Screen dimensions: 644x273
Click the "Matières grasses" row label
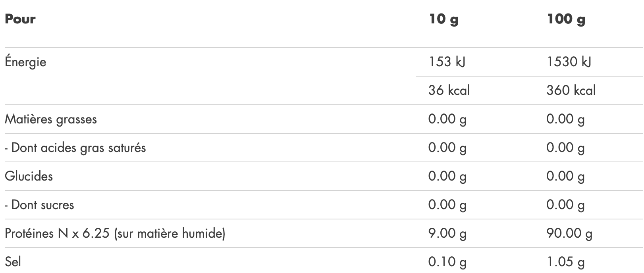[x=51, y=119]
